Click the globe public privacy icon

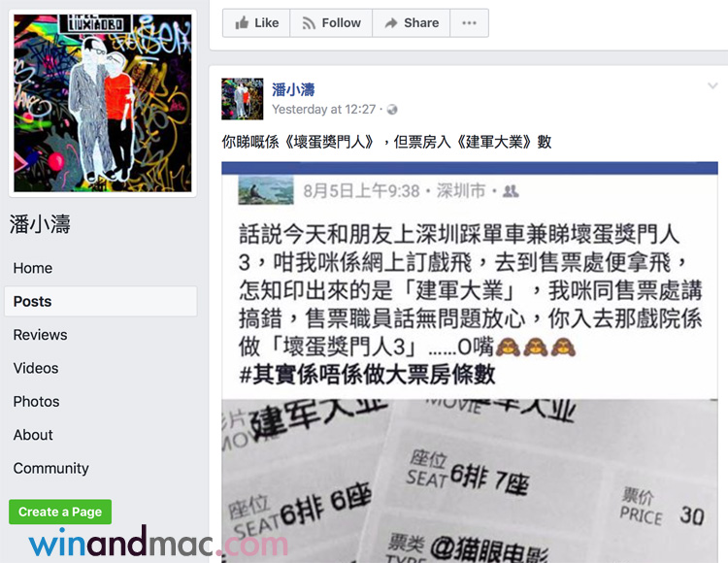(x=392, y=110)
